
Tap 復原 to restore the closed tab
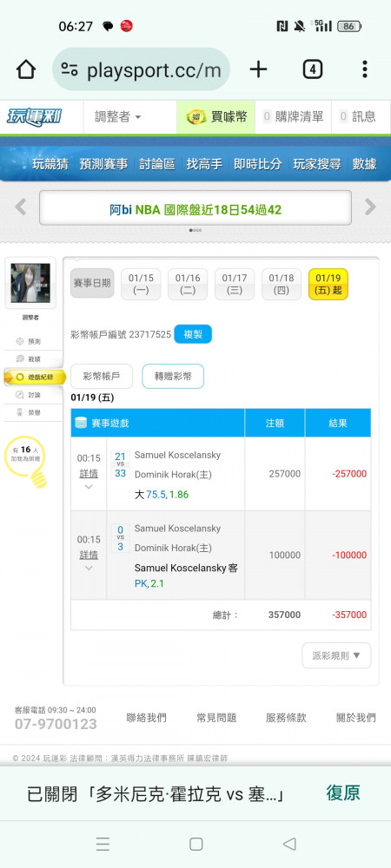pyautogui.click(x=343, y=792)
